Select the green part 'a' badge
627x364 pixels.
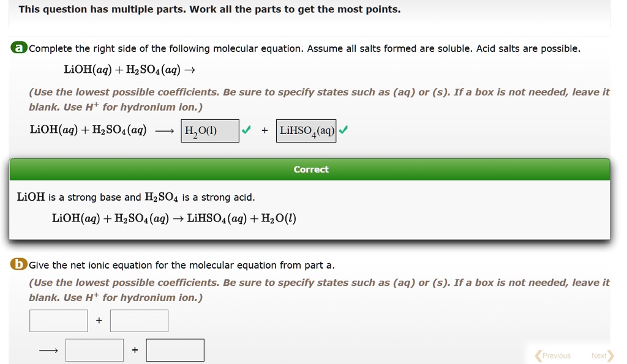[18, 46]
